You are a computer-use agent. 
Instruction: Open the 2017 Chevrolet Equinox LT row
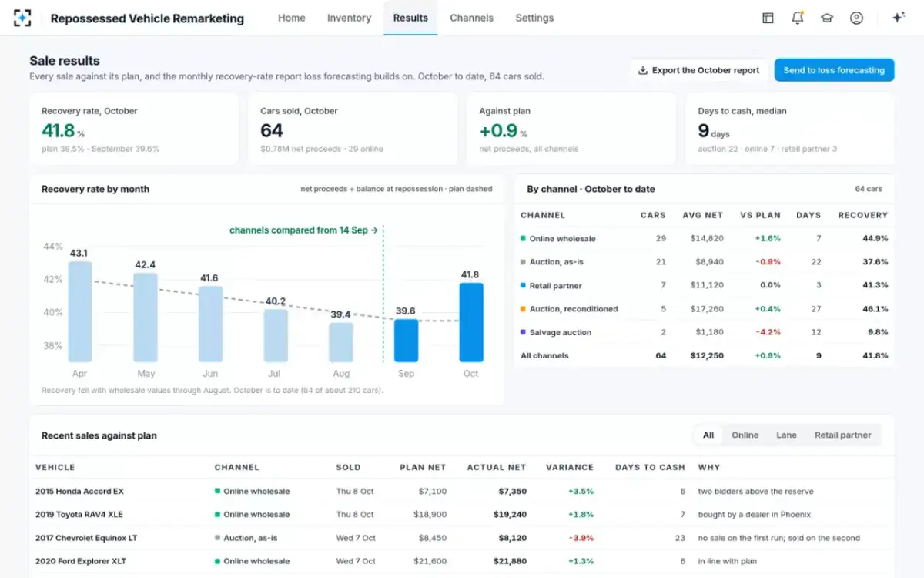(x=462, y=539)
